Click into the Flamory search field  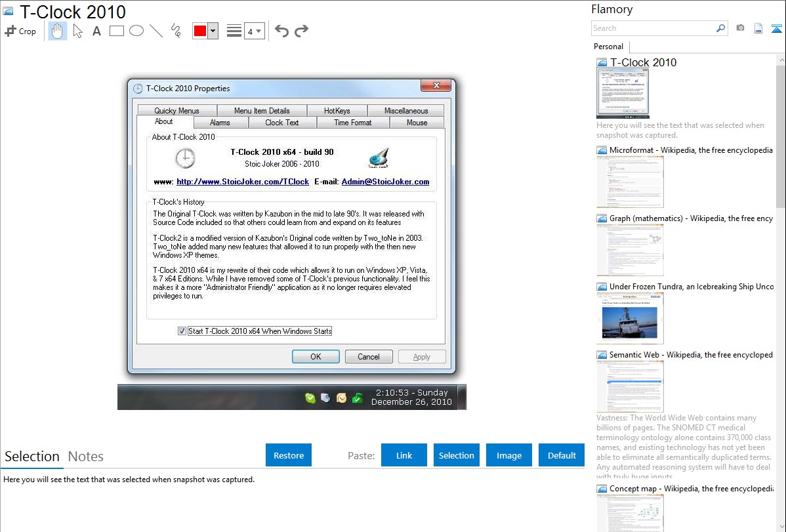(x=653, y=28)
